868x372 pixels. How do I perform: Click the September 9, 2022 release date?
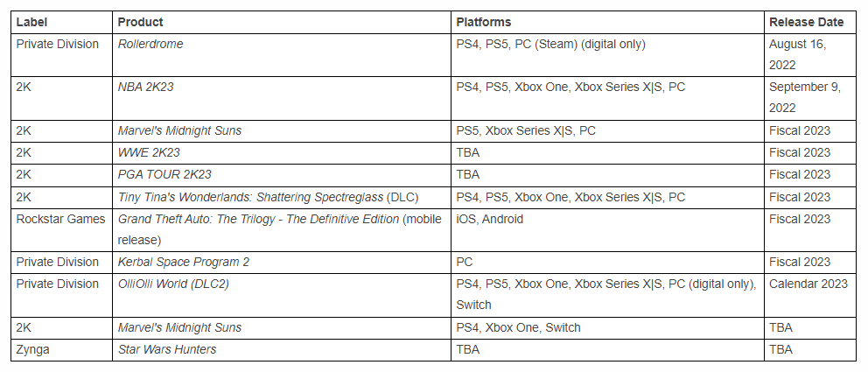805,98
